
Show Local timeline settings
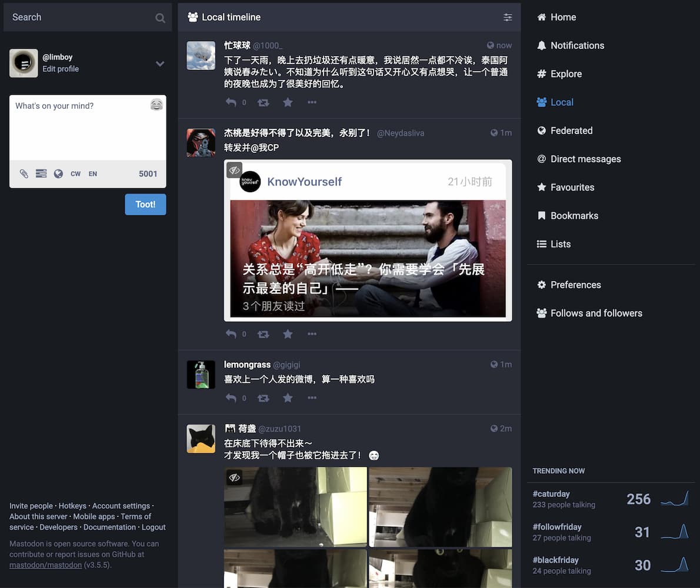tap(508, 18)
